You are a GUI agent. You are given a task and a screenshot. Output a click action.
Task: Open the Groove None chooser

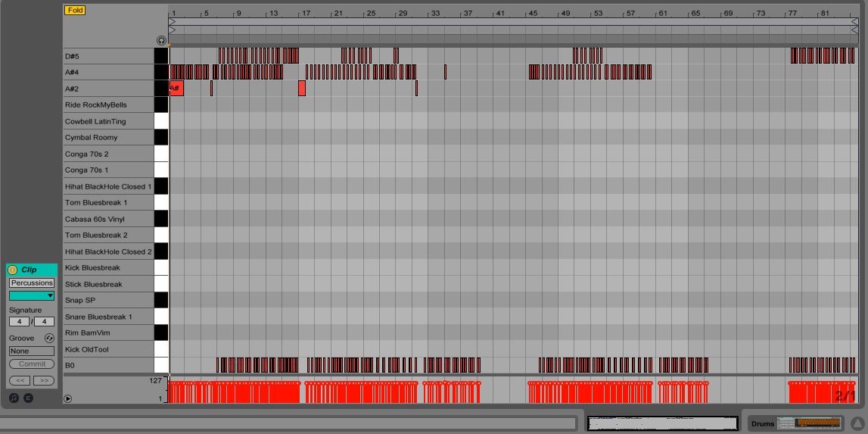tap(32, 351)
